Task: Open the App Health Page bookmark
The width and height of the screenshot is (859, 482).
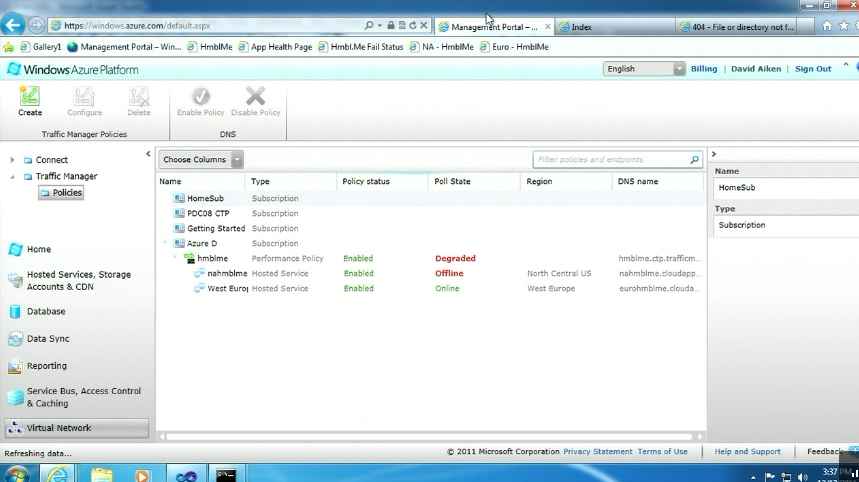Action: 275,47
